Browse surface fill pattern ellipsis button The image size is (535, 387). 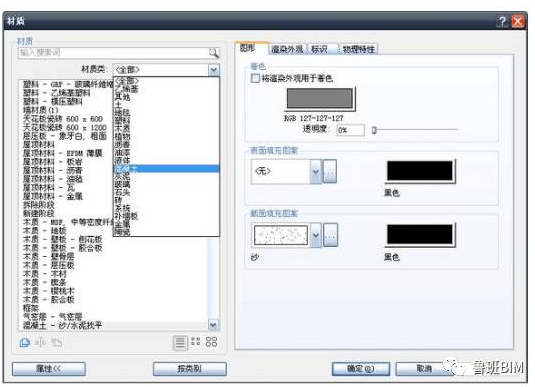click(x=330, y=171)
